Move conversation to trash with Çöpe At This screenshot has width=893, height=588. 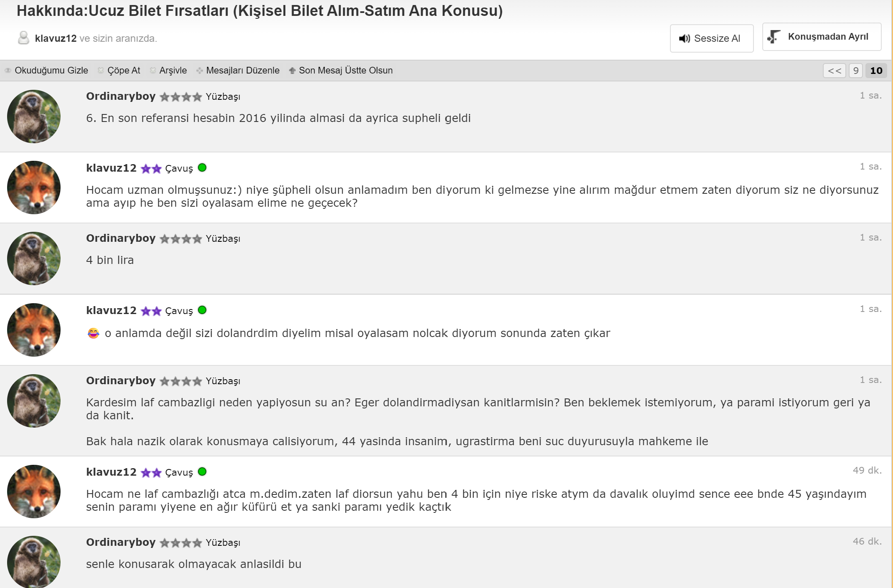pyautogui.click(x=124, y=71)
